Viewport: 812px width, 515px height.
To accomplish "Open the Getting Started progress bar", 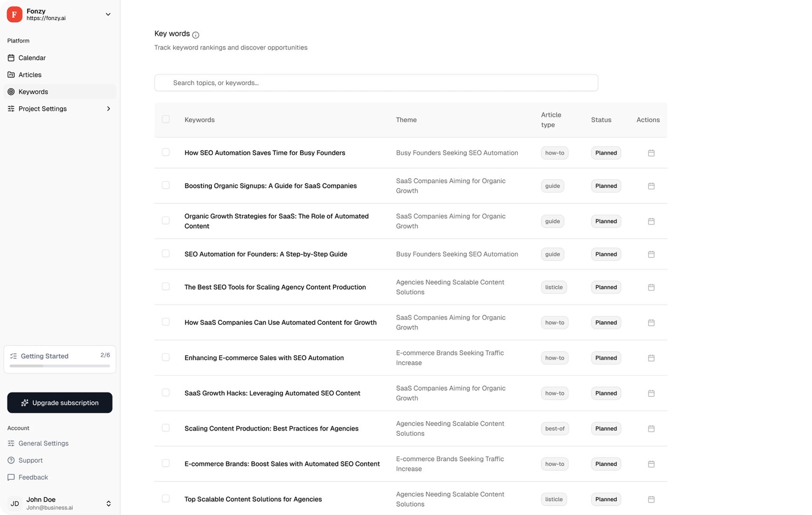I will (x=60, y=366).
